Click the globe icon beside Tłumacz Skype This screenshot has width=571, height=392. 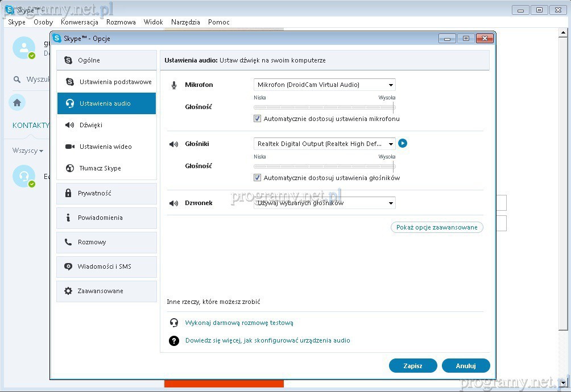[70, 168]
